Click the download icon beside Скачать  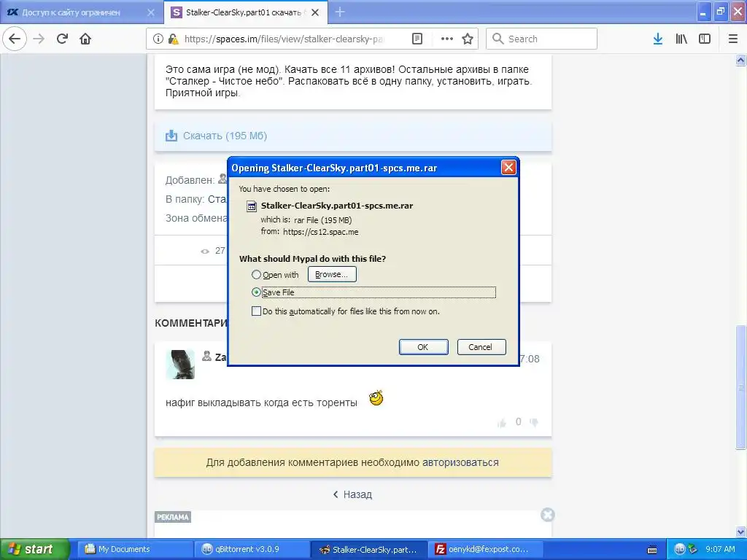[171, 136]
